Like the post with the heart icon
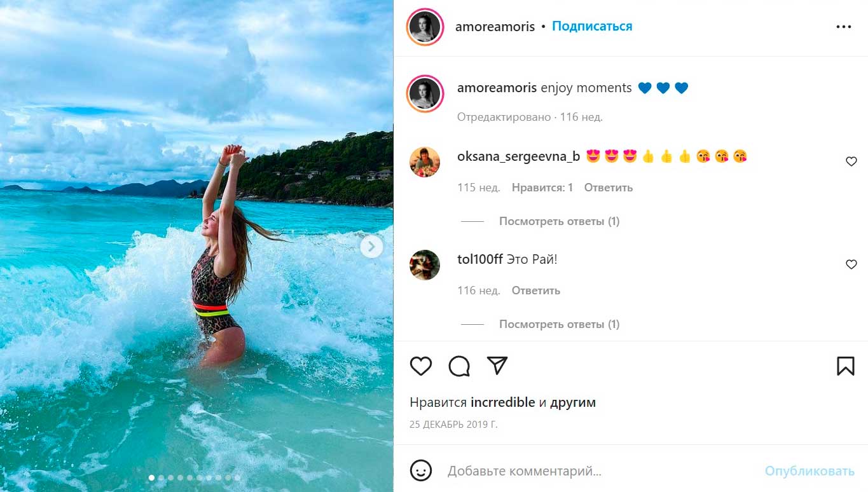Image resolution: width=868 pixels, height=492 pixels. point(421,366)
